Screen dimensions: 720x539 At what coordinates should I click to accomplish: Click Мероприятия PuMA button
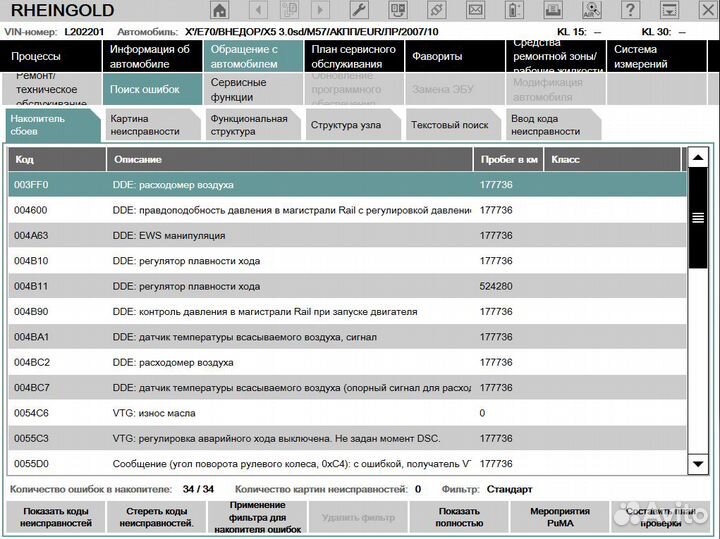pyautogui.click(x=560, y=517)
